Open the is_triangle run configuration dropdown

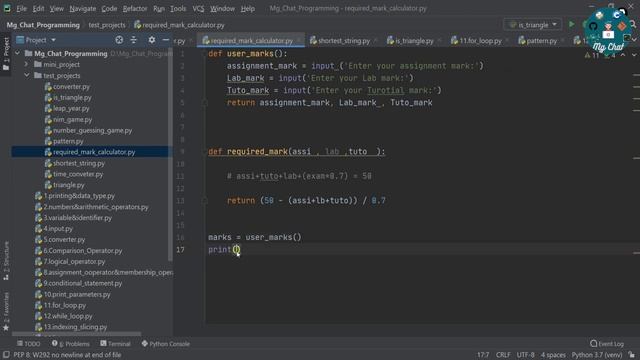533,25
